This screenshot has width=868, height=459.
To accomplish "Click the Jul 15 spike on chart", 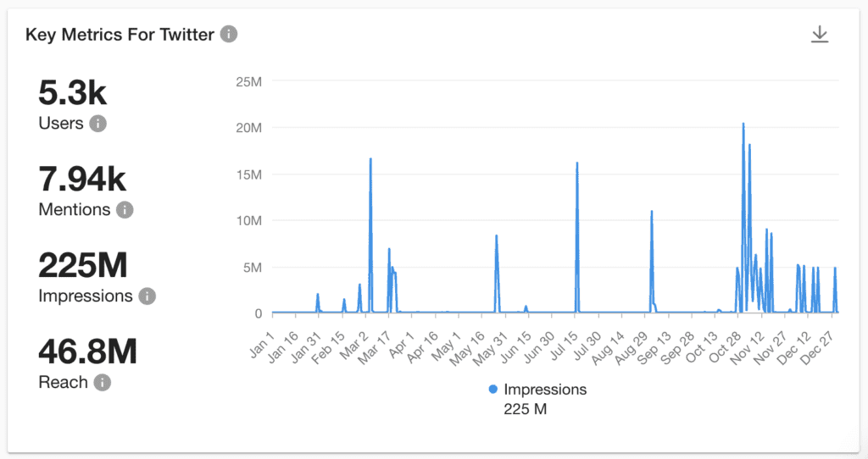I will coord(576,163).
